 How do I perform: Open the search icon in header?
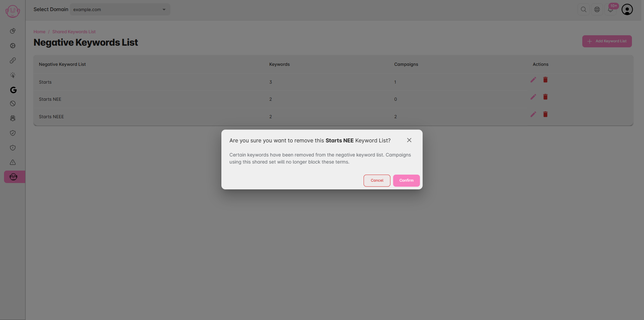(584, 9)
